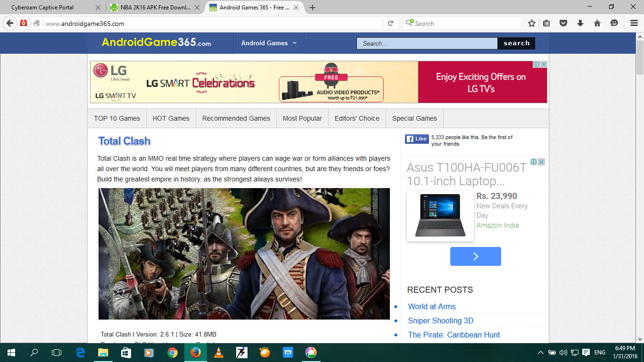Open the Sniper Shooting 3D post
The image size is (644, 362).
(441, 321)
